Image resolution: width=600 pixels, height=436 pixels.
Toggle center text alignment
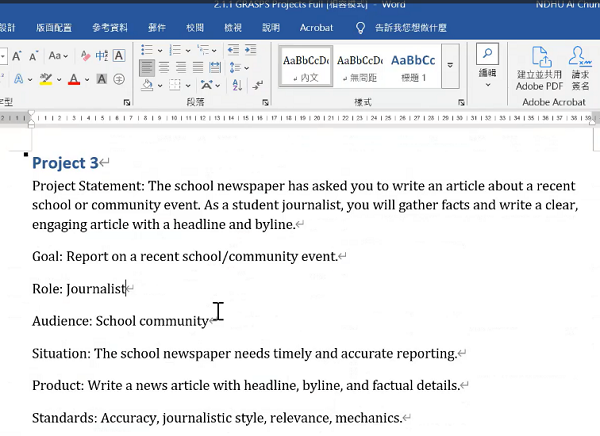click(163, 67)
